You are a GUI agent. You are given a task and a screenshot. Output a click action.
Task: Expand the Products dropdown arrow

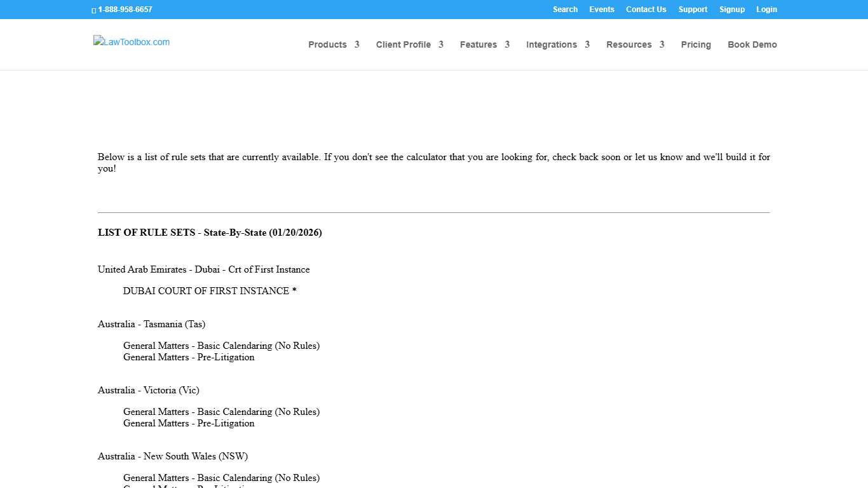[357, 44]
